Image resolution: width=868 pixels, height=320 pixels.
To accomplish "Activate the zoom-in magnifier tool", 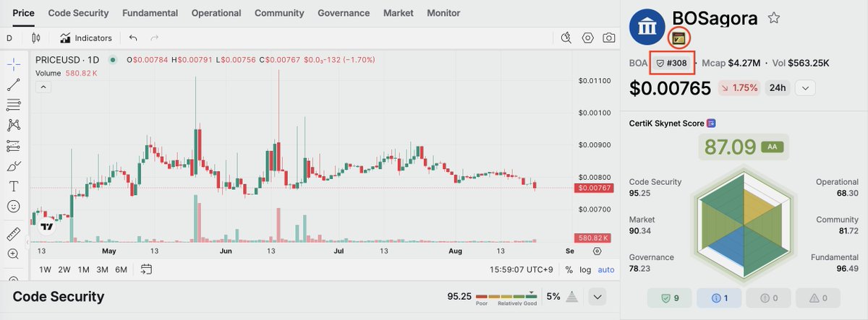I will pyautogui.click(x=13, y=254).
